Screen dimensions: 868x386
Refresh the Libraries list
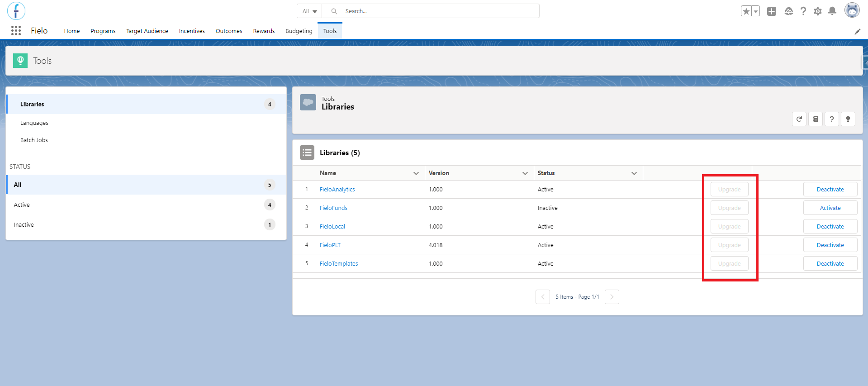point(799,119)
